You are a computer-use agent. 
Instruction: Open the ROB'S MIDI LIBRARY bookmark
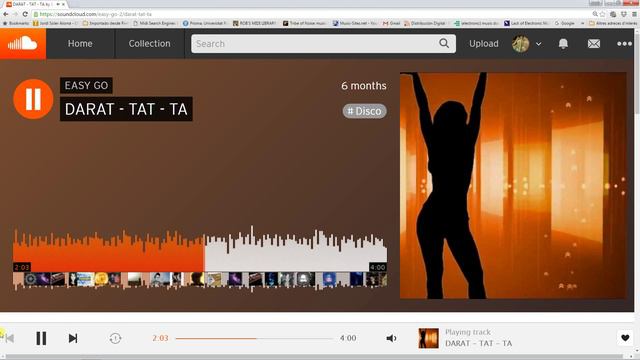(x=255, y=23)
